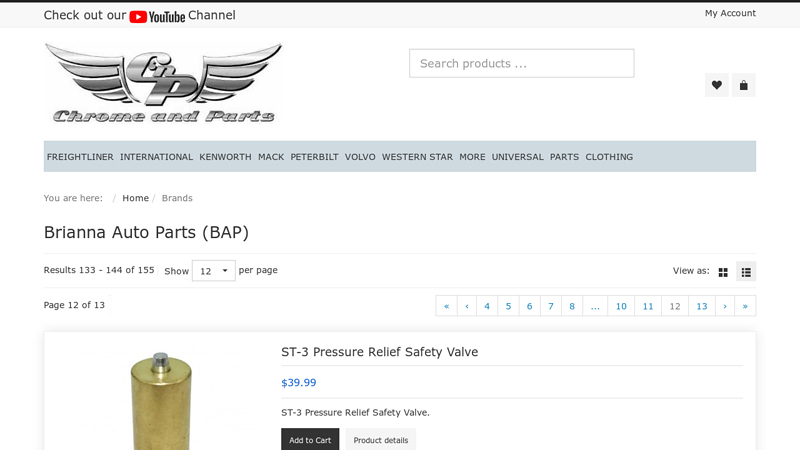Image resolution: width=800 pixels, height=450 pixels.
Task: Jump to first page with double-left arrow
Action: tap(446, 306)
